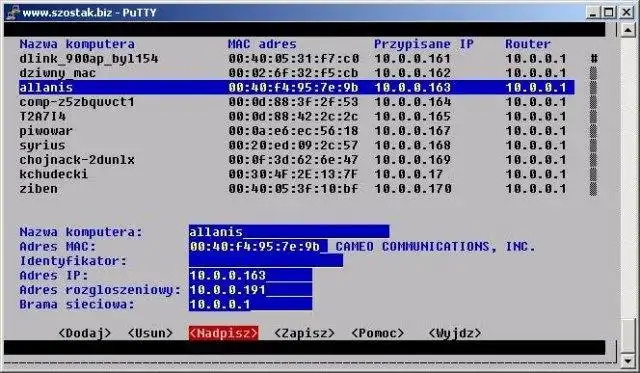Click MAC address 00:0f:3d:62:6e:47
The height and width of the screenshot is (373, 640).
293,160
